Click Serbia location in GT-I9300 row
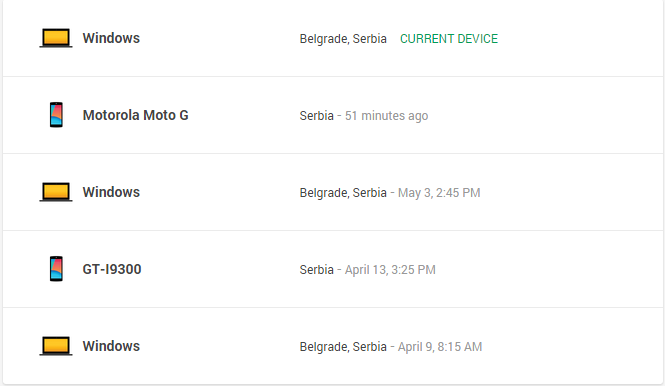 pos(316,270)
